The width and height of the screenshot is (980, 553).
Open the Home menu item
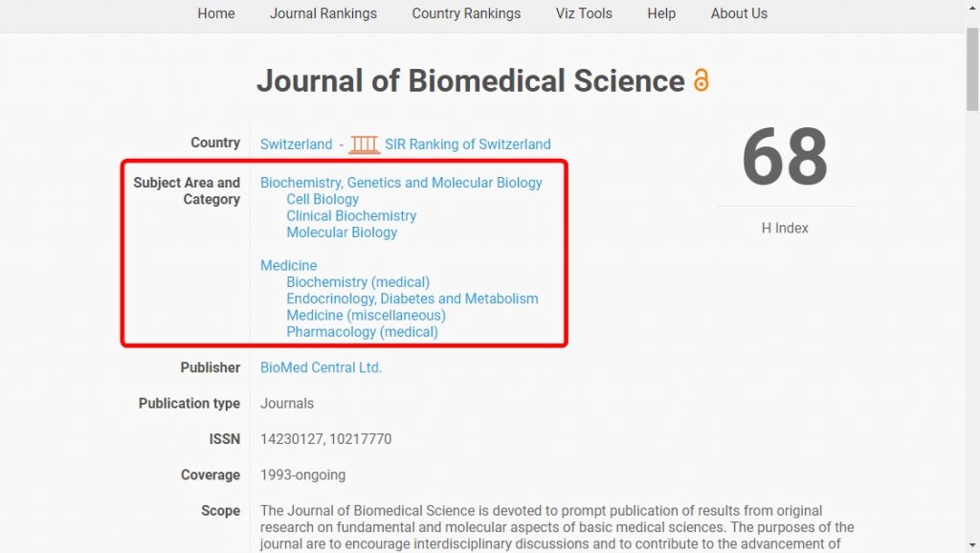click(216, 13)
